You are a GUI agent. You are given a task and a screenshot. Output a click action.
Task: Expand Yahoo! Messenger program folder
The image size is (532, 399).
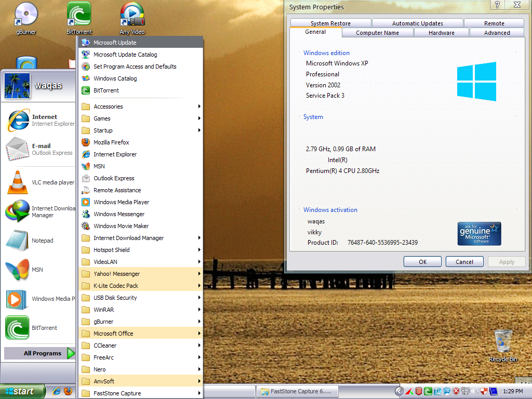(141, 274)
